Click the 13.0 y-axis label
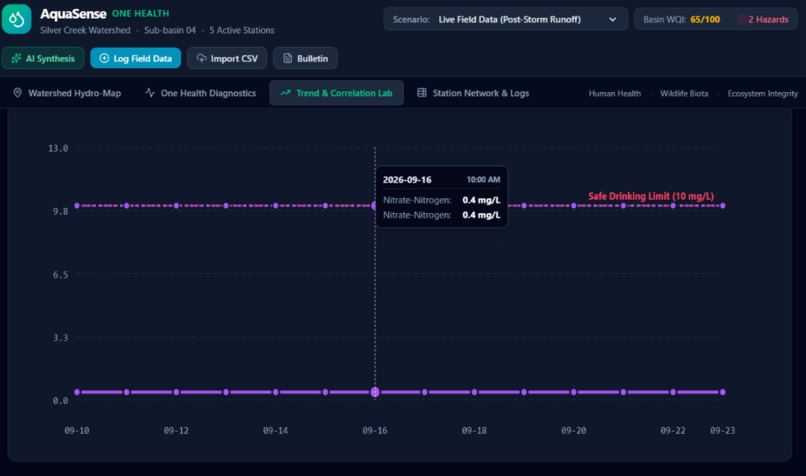 [x=58, y=148]
